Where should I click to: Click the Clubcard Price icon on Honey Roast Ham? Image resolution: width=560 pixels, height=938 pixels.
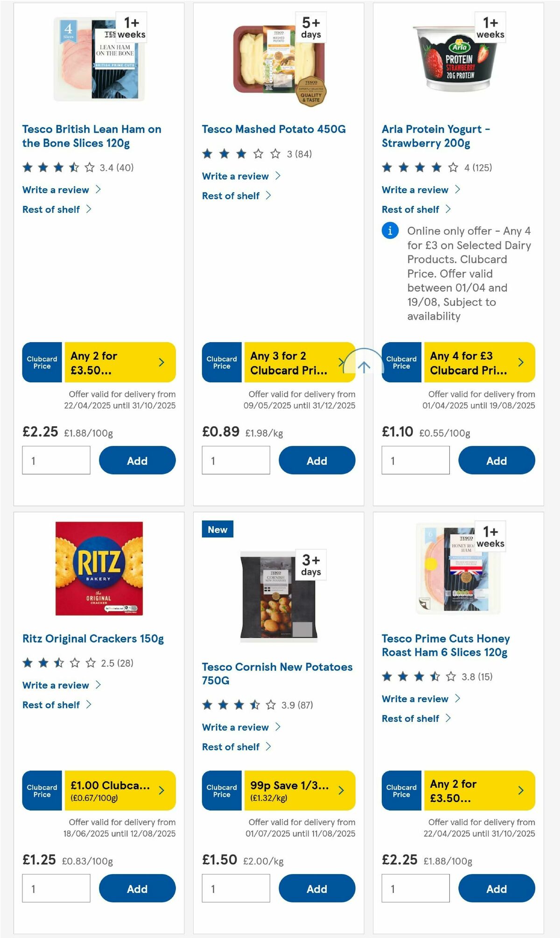pyautogui.click(x=401, y=790)
